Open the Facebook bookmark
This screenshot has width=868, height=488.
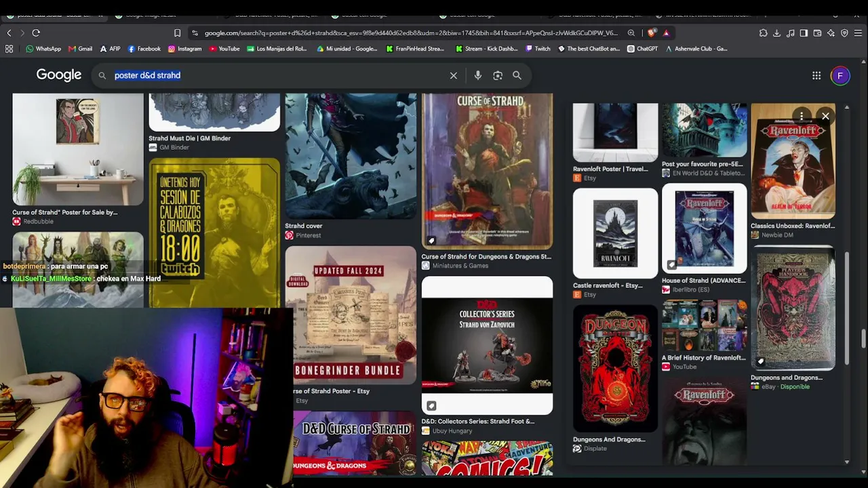point(144,49)
